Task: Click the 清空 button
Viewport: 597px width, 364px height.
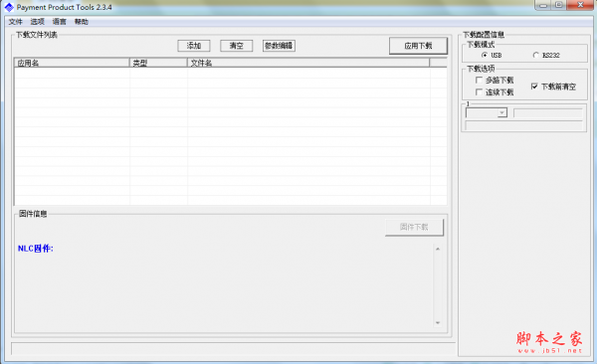Action: 237,46
